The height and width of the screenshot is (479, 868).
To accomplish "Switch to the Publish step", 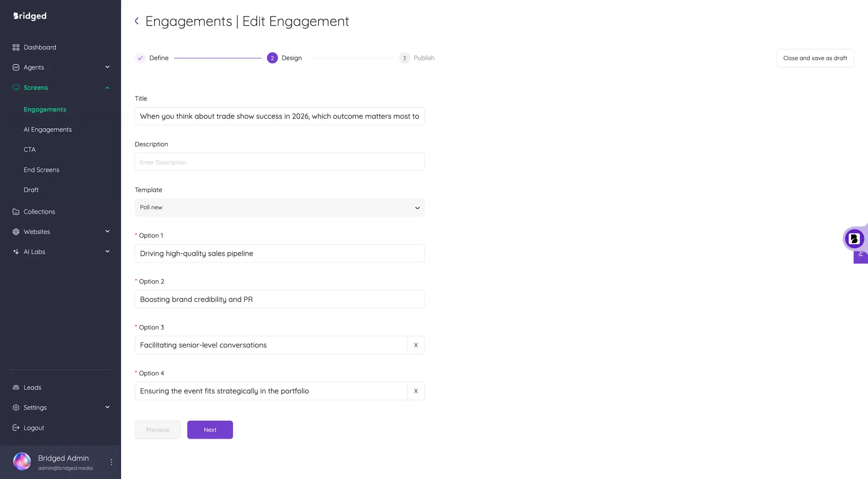I will pyautogui.click(x=417, y=58).
